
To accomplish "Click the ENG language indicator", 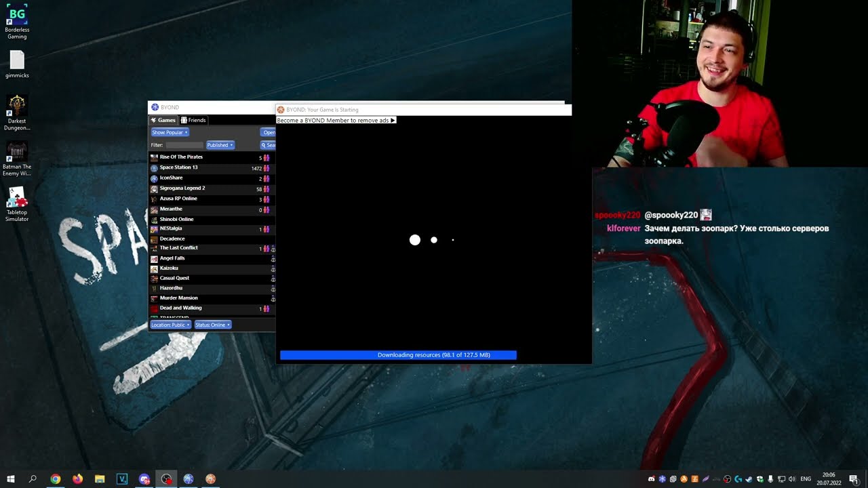I will (806, 479).
